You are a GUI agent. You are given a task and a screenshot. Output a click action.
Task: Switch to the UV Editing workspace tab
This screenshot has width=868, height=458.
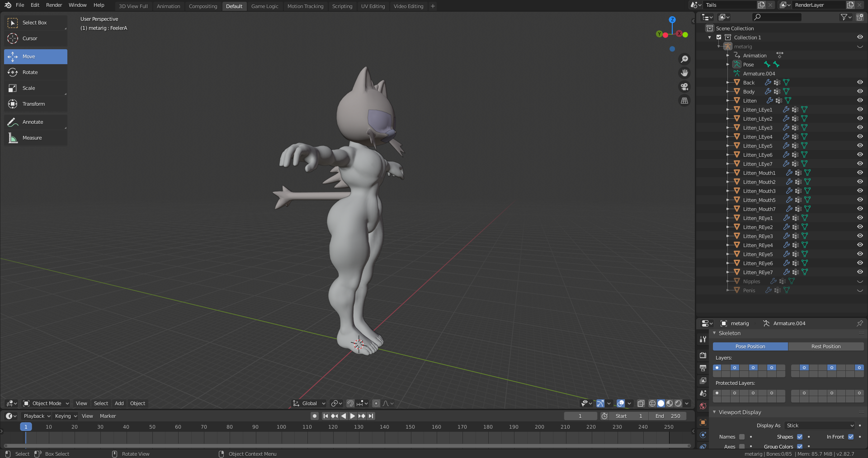[373, 6]
